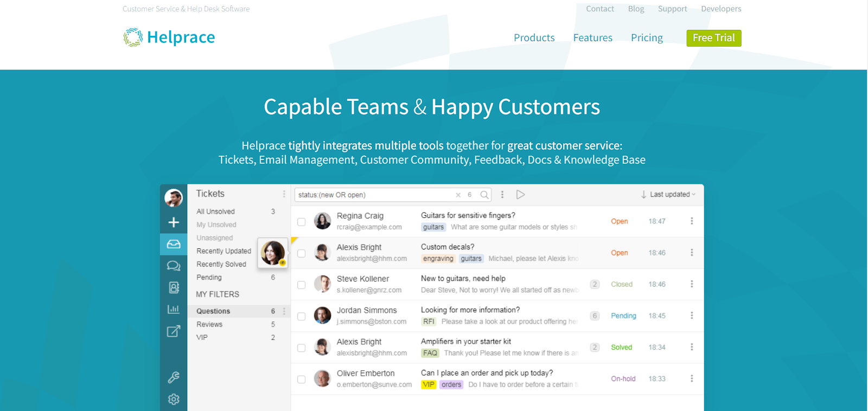Screen dimensions: 868x411
Task: Check the Custom decals ticket checkbox
Action: pos(302,253)
